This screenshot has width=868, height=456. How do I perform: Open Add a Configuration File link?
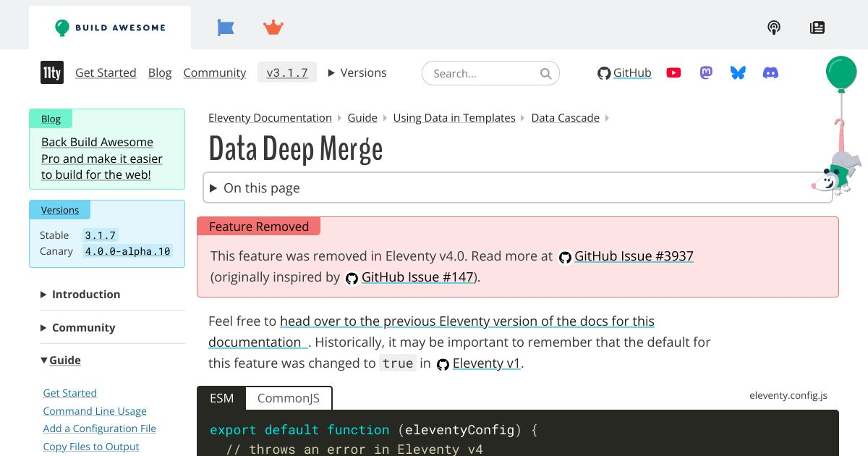click(100, 428)
